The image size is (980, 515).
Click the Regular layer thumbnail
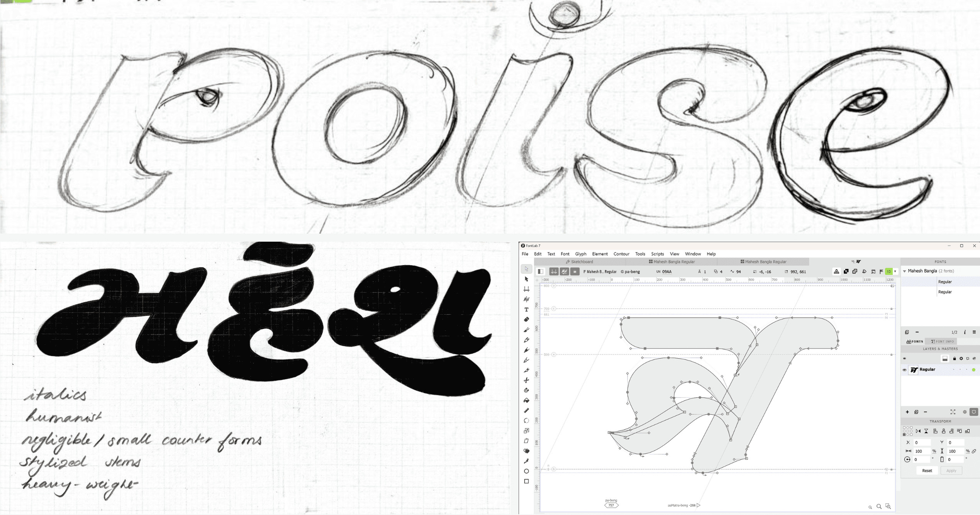[x=914, y=370]
